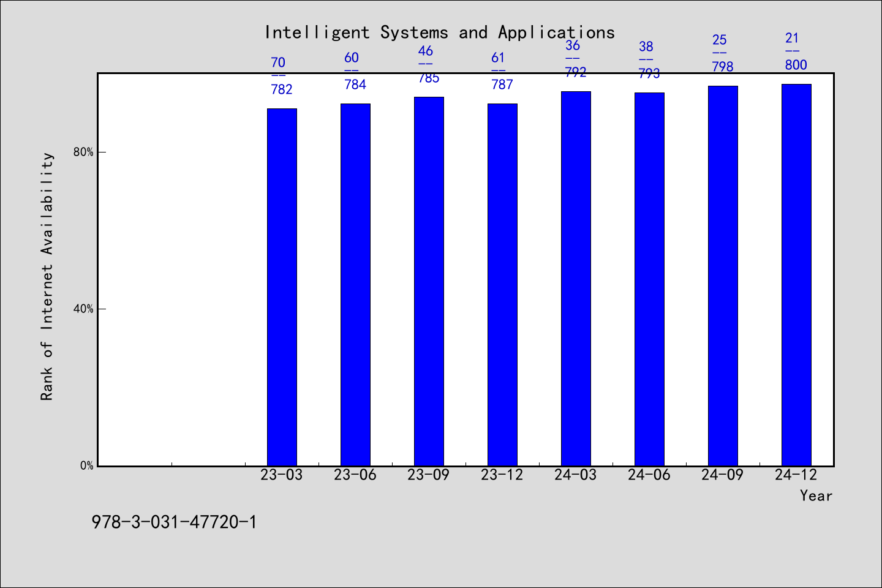Click the rank value 60
The width and height of the screenshot is (882, 588).
[x=352, y=58]
